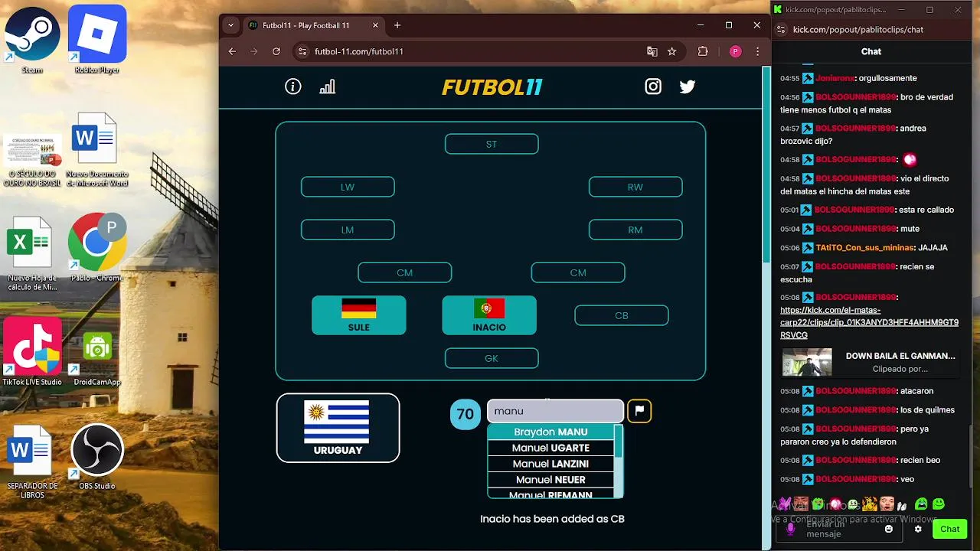
Task: Select the RM position slot
Action: click(x=635, y=230)
